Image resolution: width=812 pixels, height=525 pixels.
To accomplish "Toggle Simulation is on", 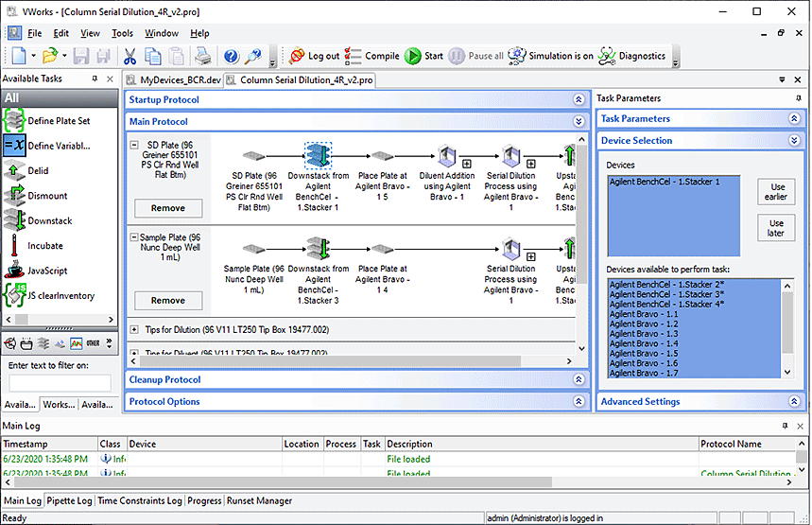I will [550, 56].
